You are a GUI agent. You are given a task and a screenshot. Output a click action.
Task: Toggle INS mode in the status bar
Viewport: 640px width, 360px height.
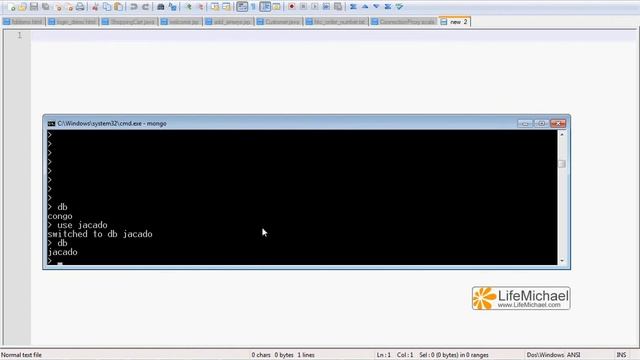pyautogui.click(x=621, y=355)
